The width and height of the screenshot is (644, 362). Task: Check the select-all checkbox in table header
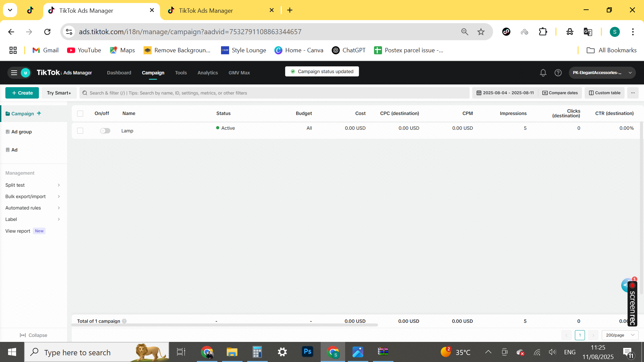point(80,114)
